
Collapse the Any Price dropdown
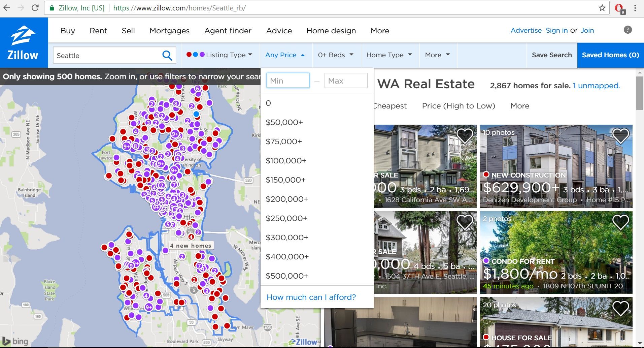pyautogui.click(x=285, y=55)
